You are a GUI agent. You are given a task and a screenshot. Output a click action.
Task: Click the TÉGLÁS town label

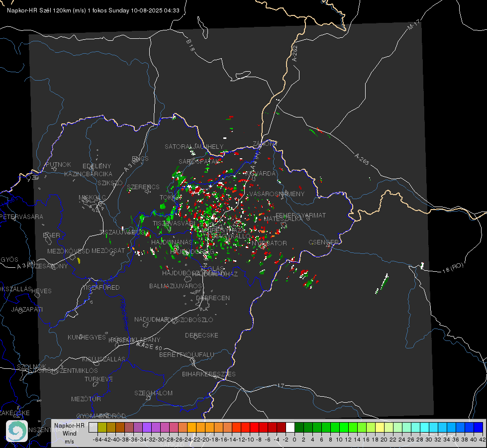click(212, 269)
